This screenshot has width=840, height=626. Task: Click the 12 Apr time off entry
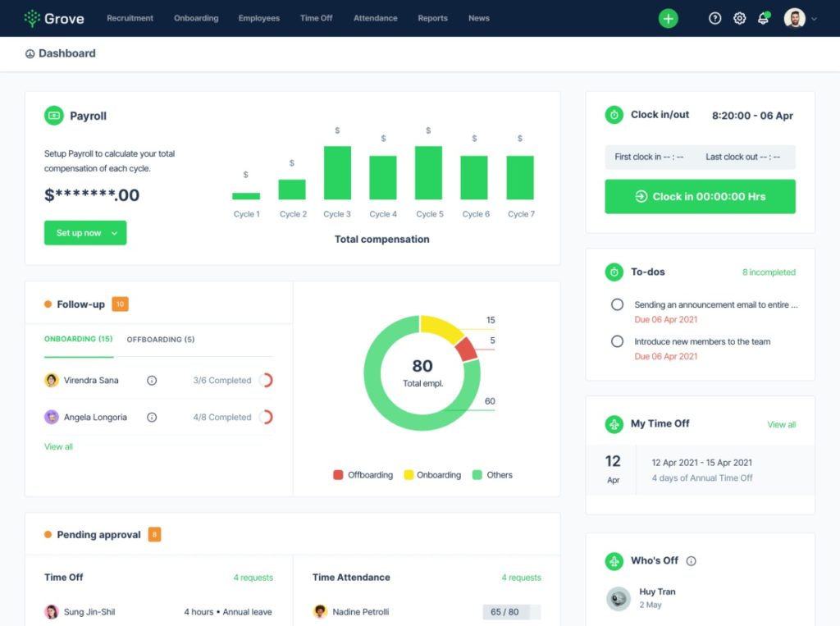700,469
